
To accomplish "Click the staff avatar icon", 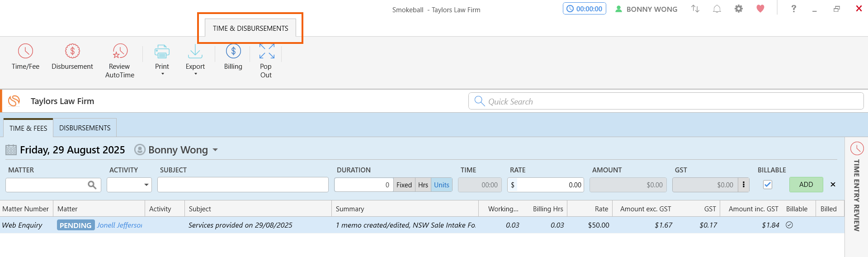I will coord(140,150).
